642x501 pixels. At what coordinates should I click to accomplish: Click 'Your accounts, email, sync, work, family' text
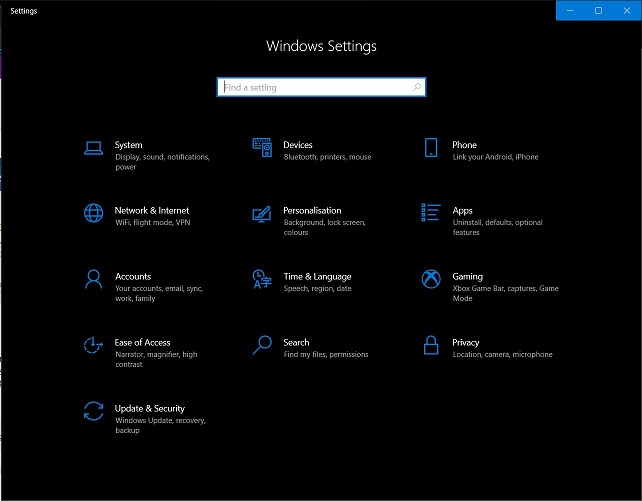pos(159,293)
